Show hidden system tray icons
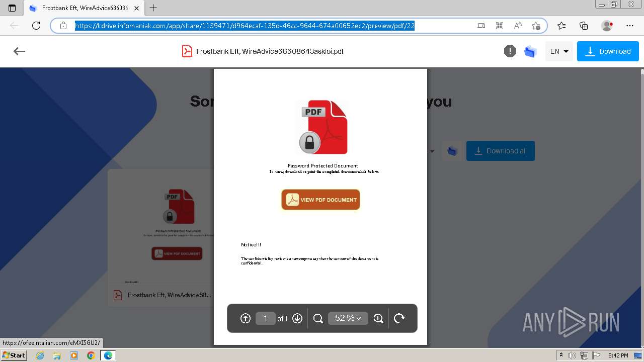The image size is (644, 362). (x=561, y=355)
